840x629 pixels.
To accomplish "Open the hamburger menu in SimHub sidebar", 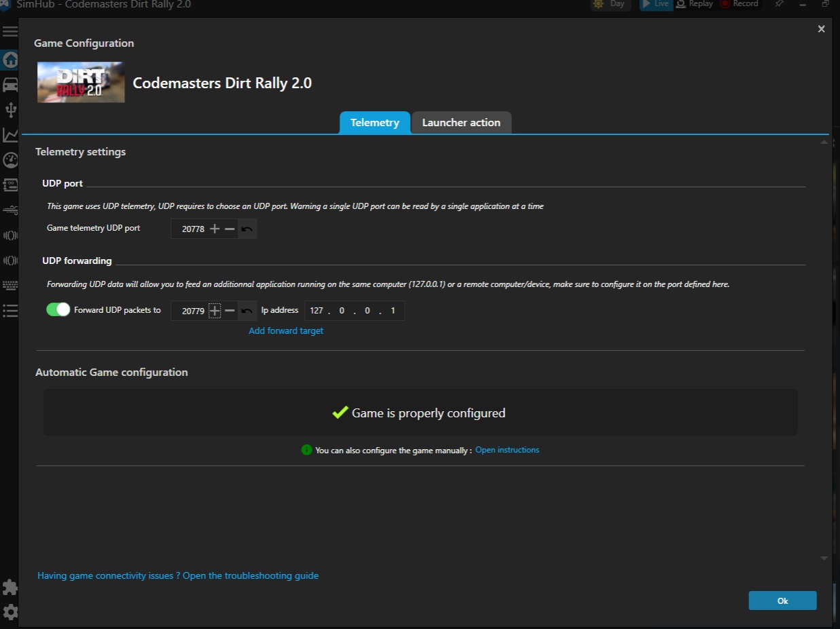I will 9,31.
